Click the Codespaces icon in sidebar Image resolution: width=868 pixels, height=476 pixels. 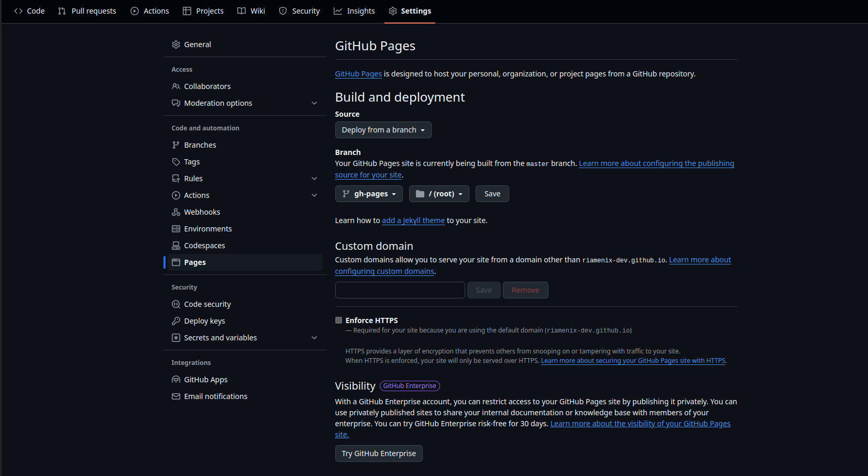point(176,246)
